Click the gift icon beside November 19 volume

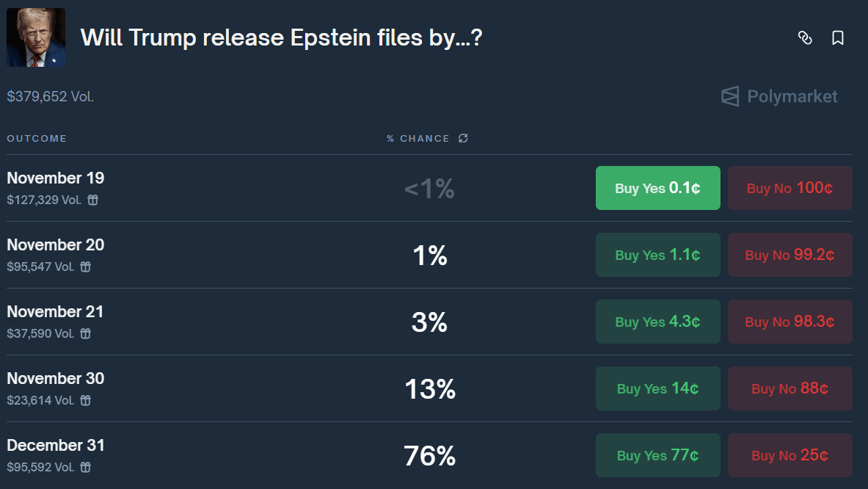click(x=93, y=200)
